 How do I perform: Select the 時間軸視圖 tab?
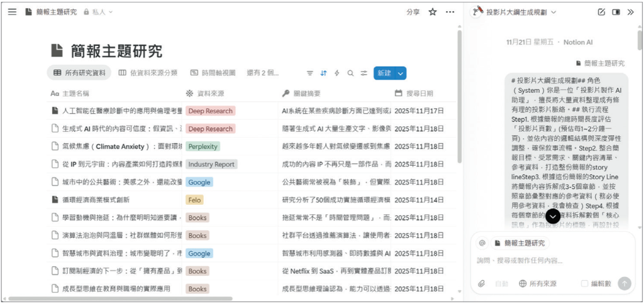click(213, 73)
